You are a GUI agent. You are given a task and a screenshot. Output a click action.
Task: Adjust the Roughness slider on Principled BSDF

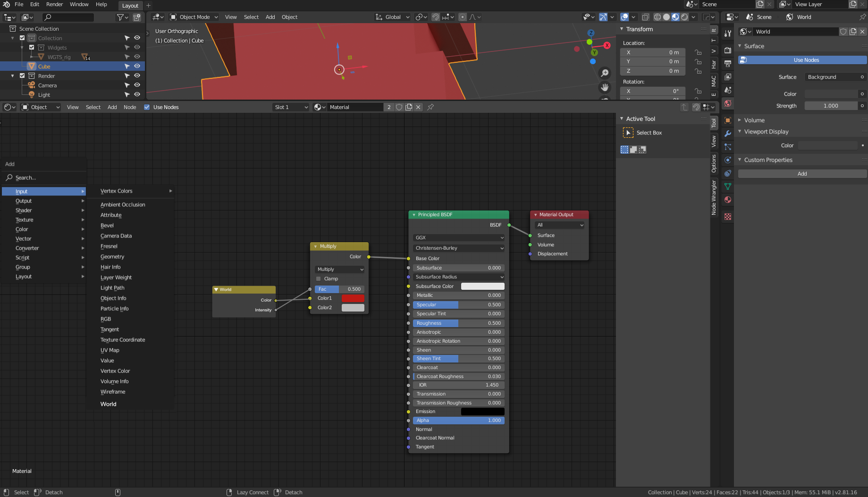tap(459, 323)
